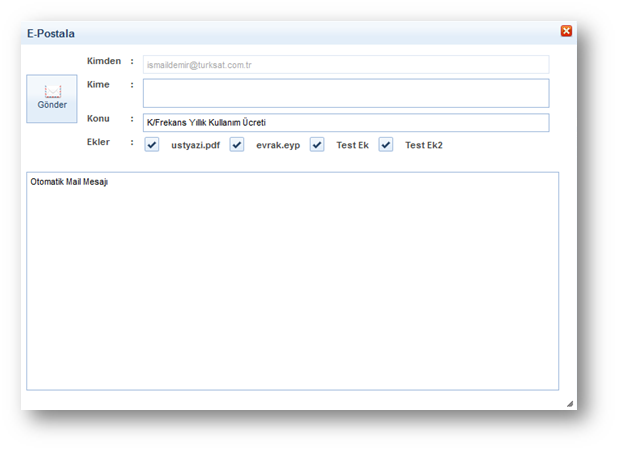Place cursor in the Otomatik Mail Mesajı body
Image resolution: width=619 pixels, height=452 pixels.
coord(292,280)
